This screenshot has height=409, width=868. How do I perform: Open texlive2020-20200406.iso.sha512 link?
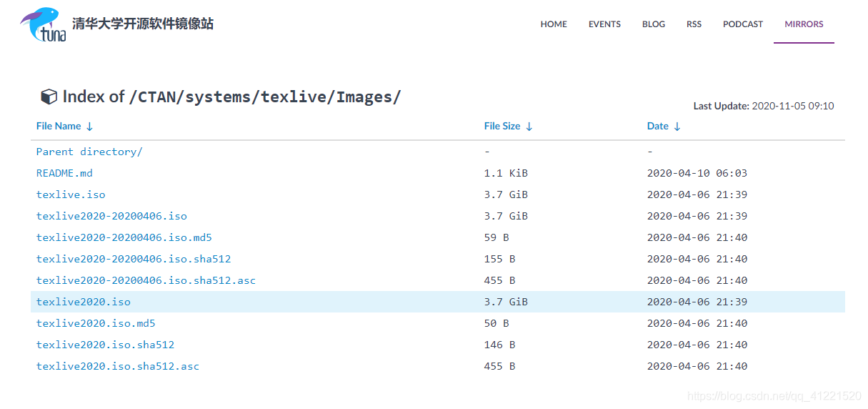click(134, 259)
